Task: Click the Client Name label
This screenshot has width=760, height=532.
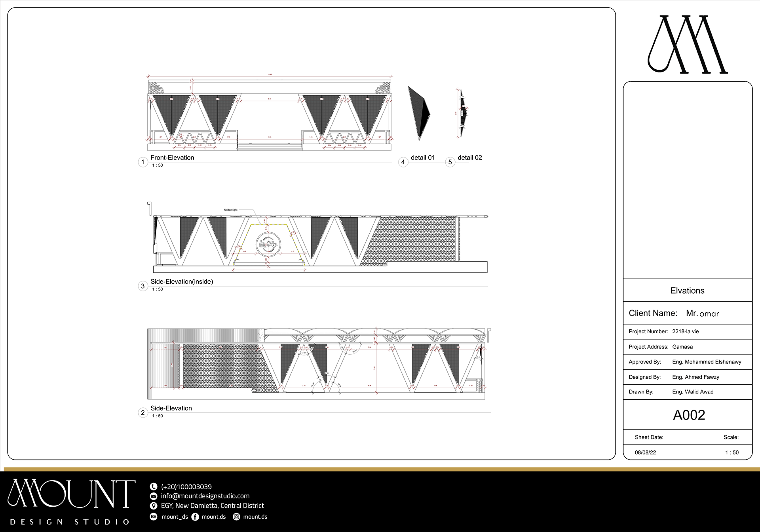Action: pyautogui.click(x=653, y=313)
